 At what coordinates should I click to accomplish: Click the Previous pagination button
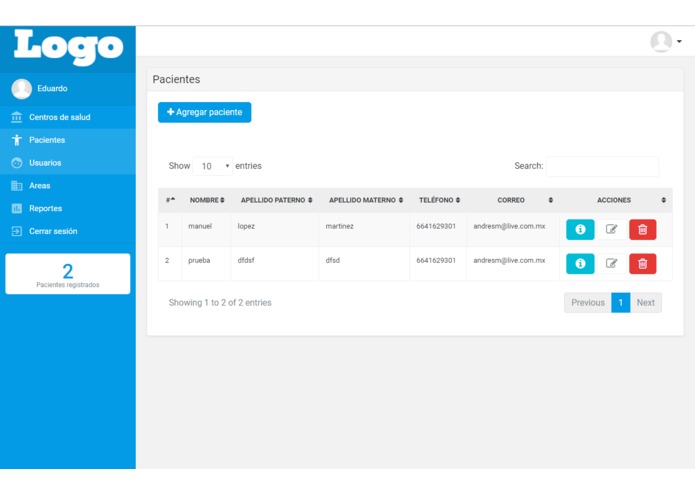(588, 303)
